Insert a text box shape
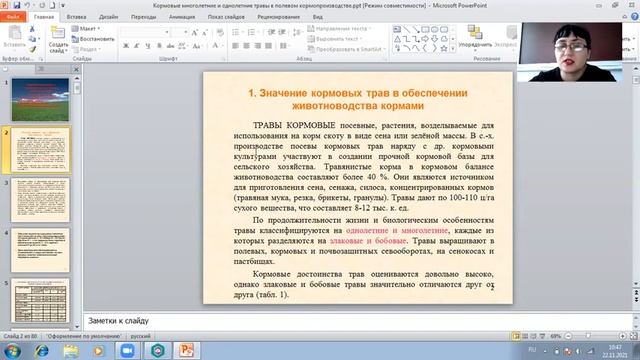This screenshot has height=360, width=640. coord(397,29)
